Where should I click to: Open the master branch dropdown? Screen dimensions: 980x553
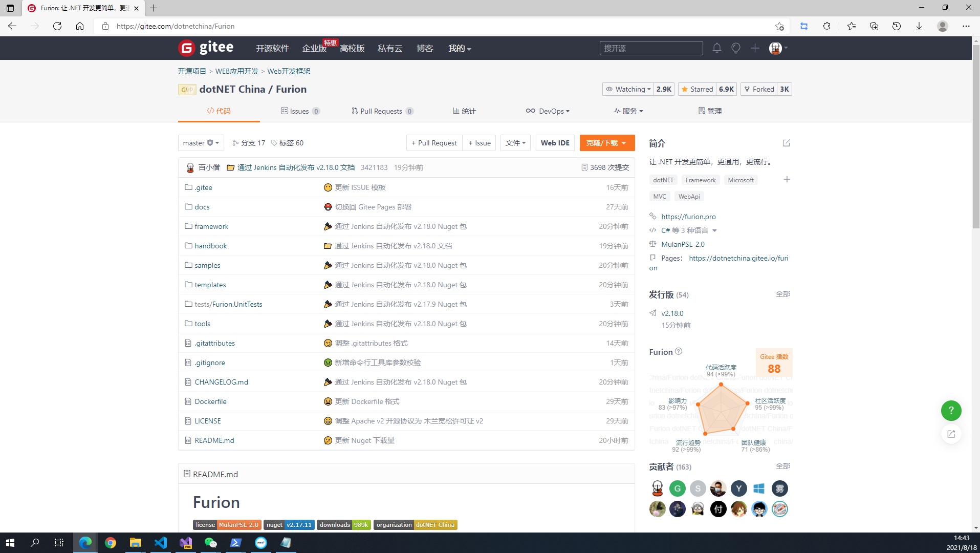point(201,143)
